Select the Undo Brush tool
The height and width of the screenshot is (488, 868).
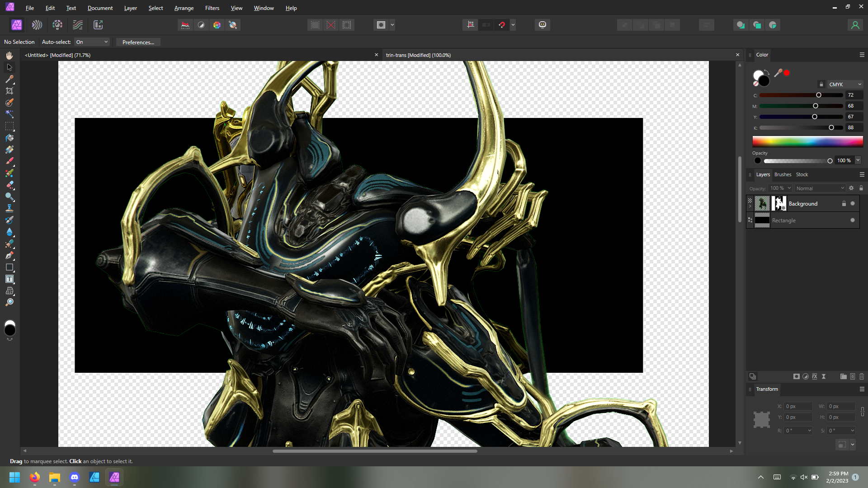9,220
